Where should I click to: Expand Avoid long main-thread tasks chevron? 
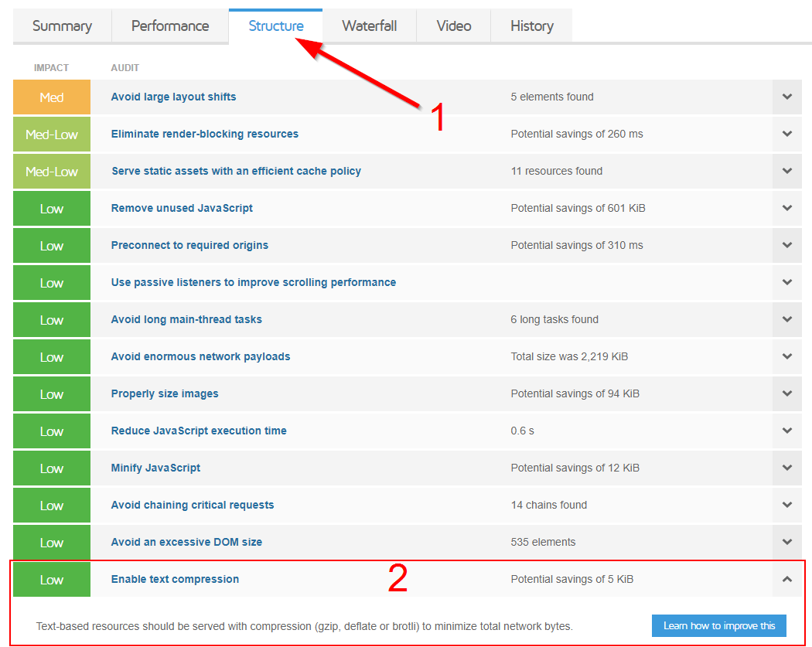coord(786,320)
